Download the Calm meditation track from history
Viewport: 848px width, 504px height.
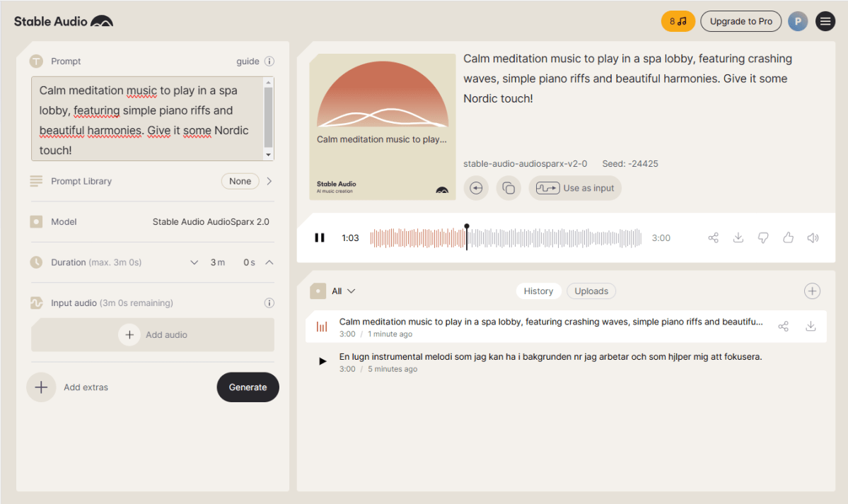click(x=811, y=326)
